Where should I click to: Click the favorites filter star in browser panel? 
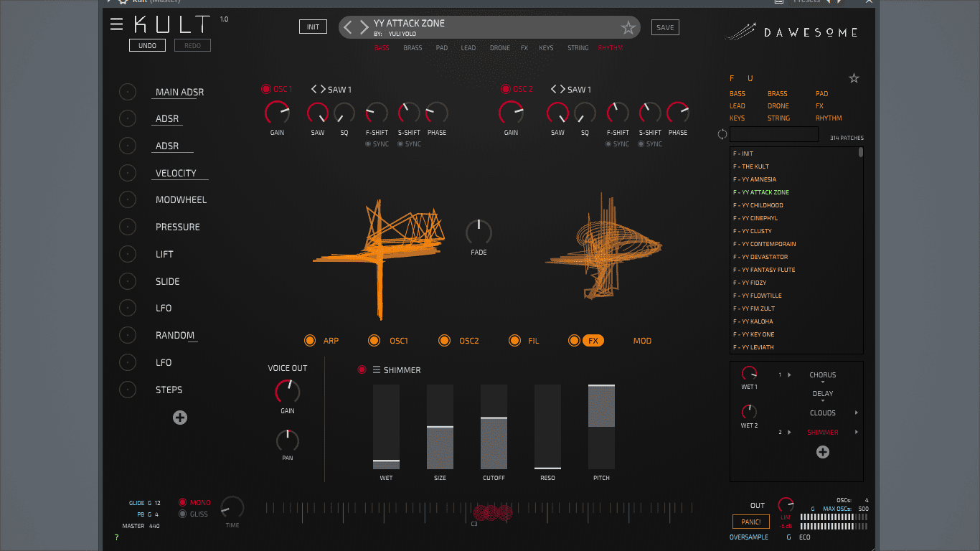click(854, 78)
